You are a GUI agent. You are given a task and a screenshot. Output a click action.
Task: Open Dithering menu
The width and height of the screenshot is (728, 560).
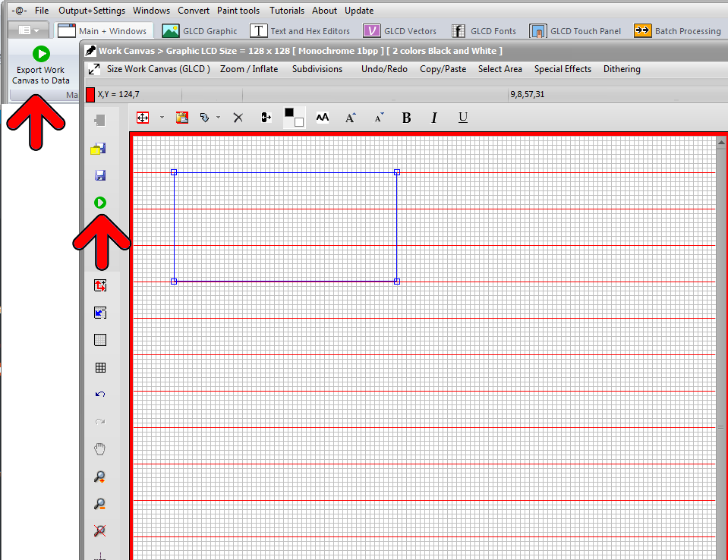[x=622, y=69]
